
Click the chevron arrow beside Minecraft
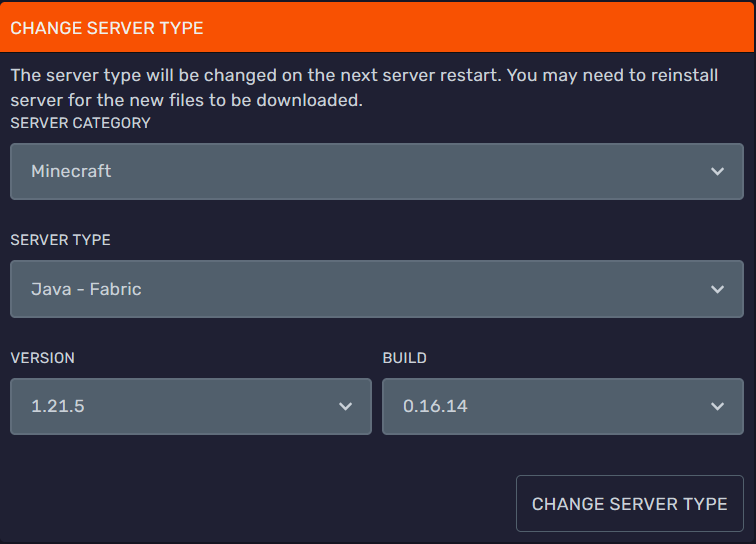click(717, 171)
